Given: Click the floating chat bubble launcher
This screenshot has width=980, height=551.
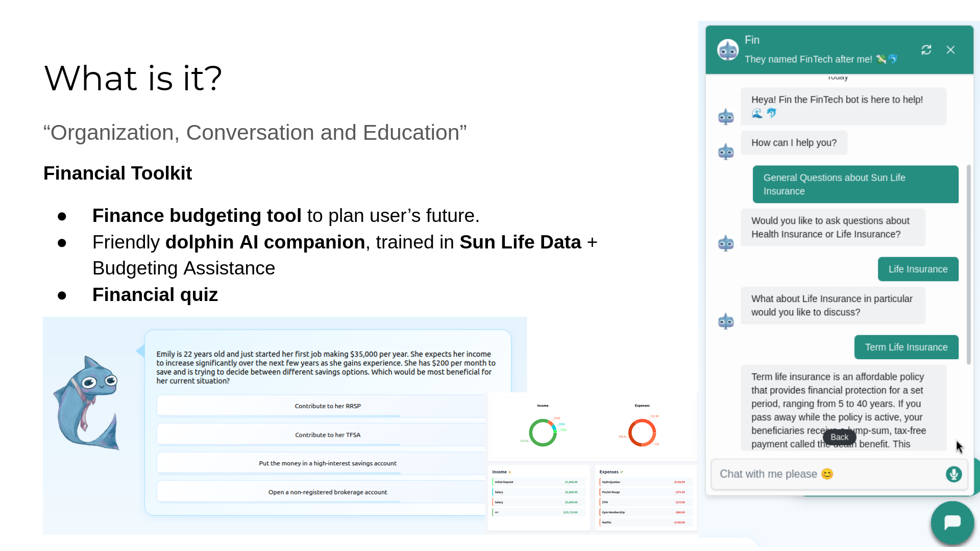Looking at the screenshot, I should (952, 522).
